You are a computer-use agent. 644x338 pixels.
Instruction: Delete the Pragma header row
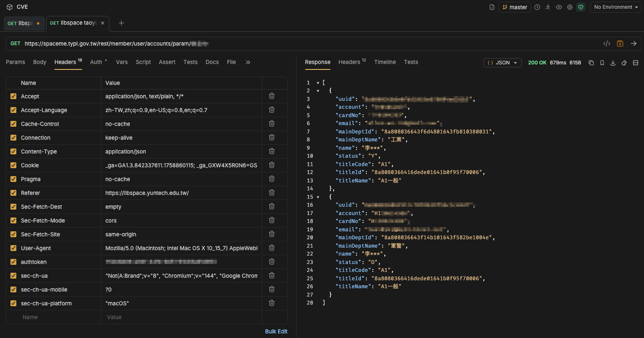tap(272, 179)
